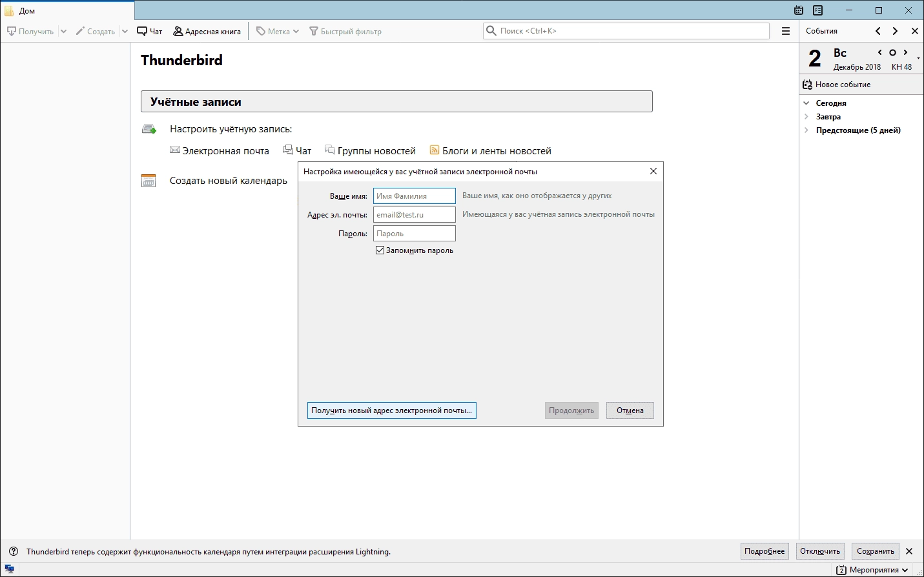This screenshot has height=577, width=924.
Task: Click the calendar icon beside Создать новый календарь
Action: [x=149, y=181]
